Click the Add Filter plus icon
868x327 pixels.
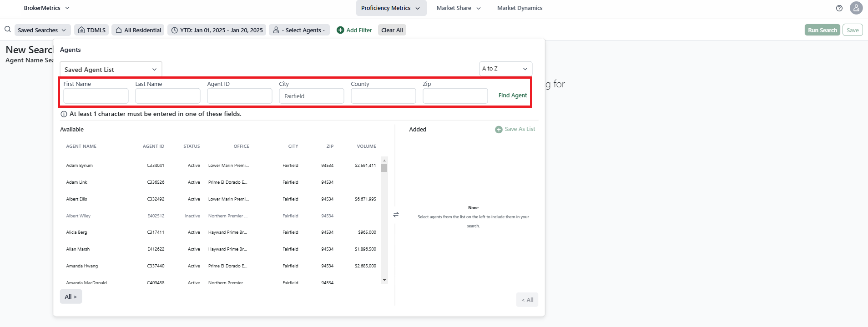[x=340, y=30]
